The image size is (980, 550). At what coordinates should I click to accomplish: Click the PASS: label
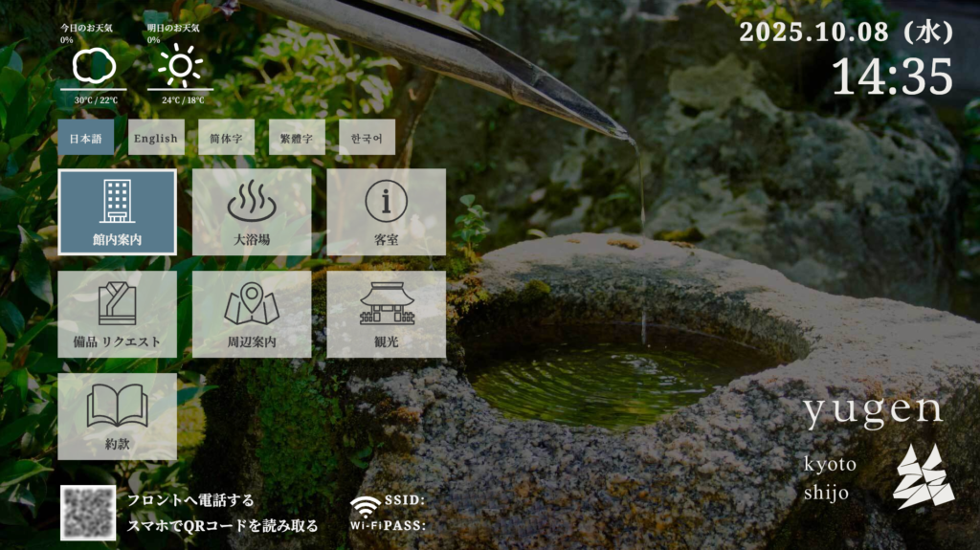405,526
